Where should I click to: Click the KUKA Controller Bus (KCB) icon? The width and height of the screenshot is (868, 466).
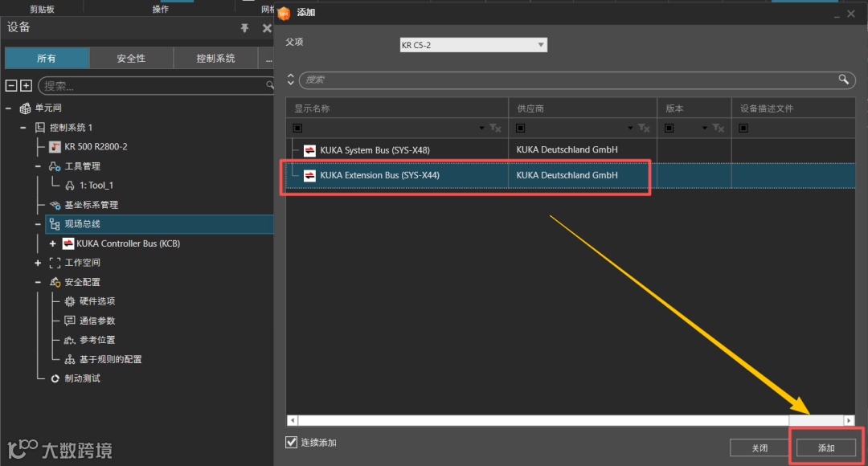[68, 243]
